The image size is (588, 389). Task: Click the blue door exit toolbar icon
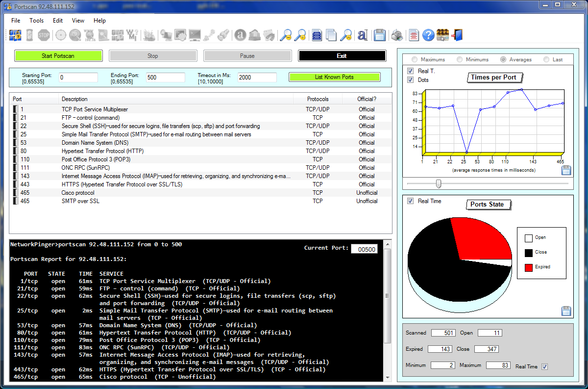[x=457, y=35]
